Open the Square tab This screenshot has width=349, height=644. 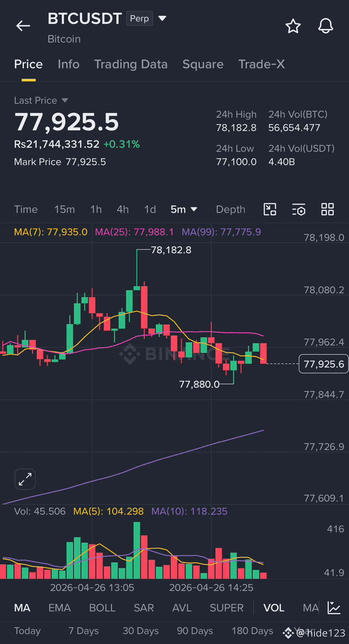point(203,64)
